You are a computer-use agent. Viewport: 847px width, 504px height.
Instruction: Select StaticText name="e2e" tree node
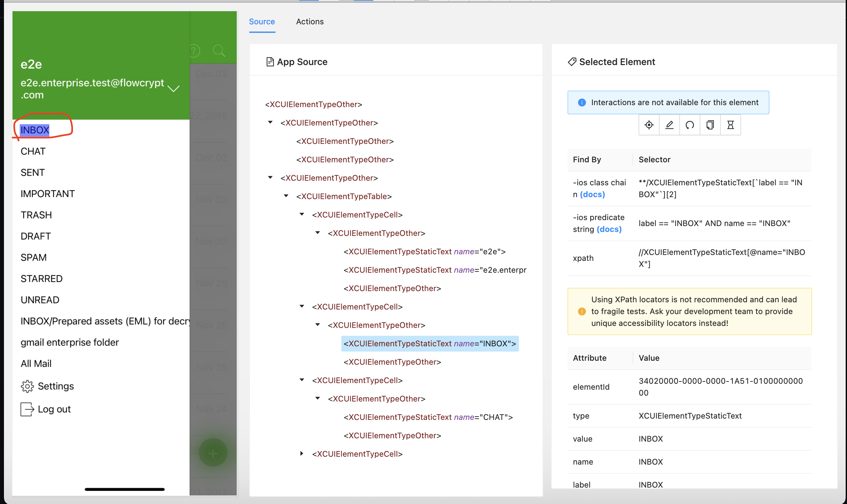point(424,252)
